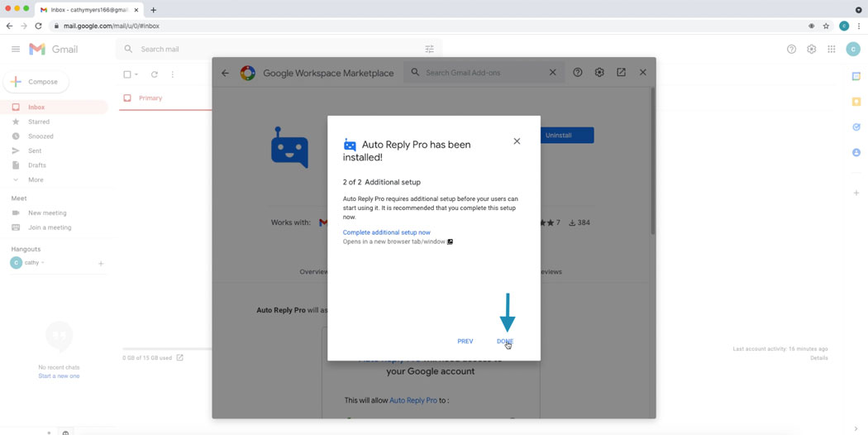Click Start a new one chat link
This screenshot has width=868, height=435.
[59, 376]
